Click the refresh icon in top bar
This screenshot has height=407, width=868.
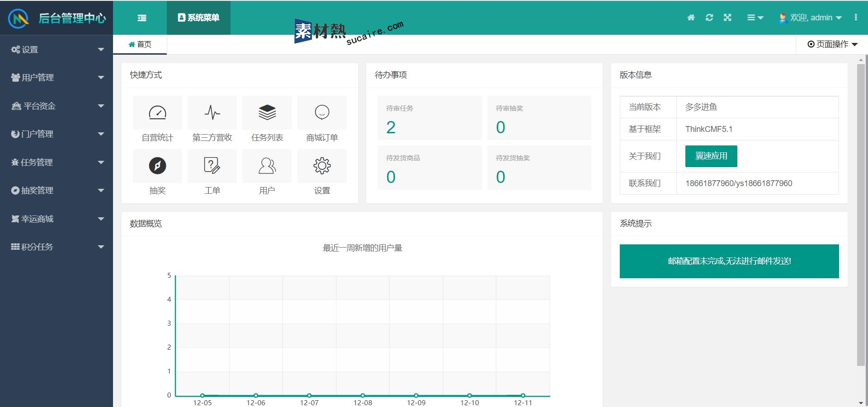(709, 18)
